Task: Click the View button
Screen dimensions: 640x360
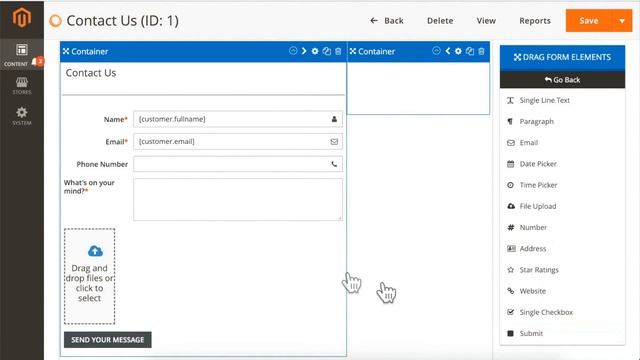Action: point(486,21)
